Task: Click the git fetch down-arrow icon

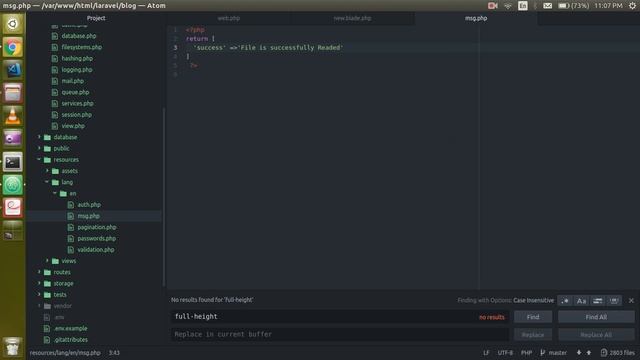Action: (x=579, y=353)
